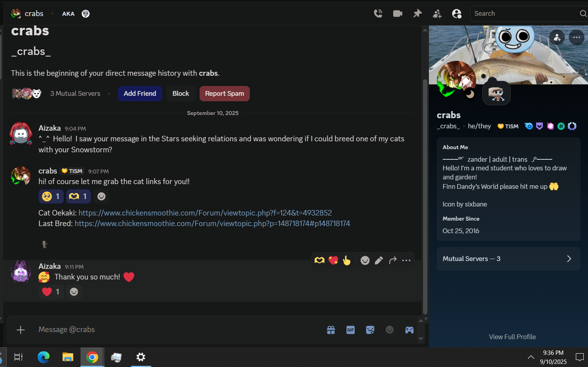Open Task View on the taskbar
The width and height of the screenshot is (588, 367).
tap(18, 357)
